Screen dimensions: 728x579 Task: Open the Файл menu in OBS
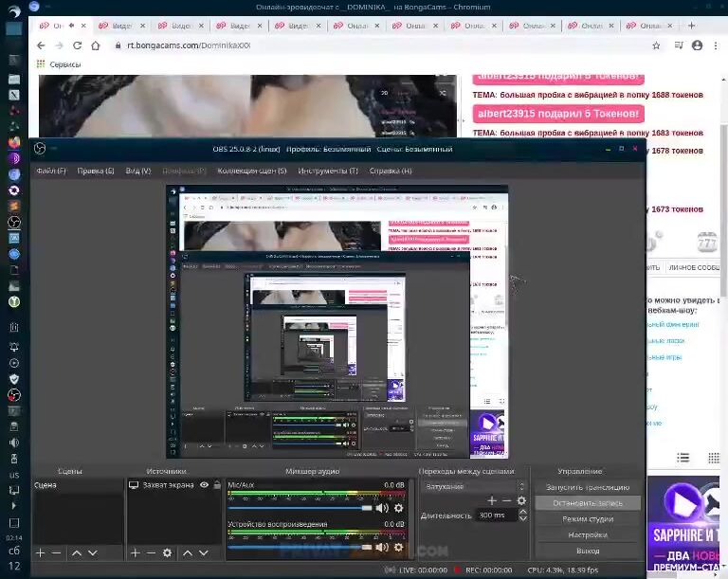[x=50, y=171]
